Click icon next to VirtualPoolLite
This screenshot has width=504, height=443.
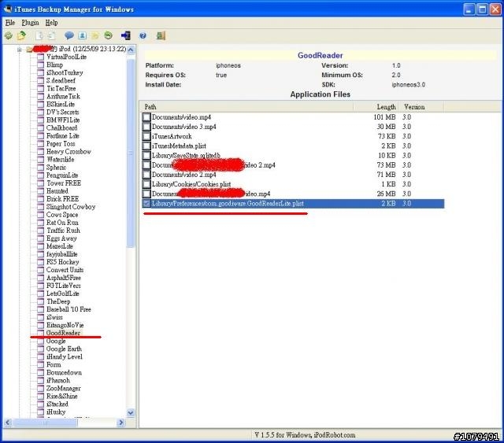click(40, 57)
